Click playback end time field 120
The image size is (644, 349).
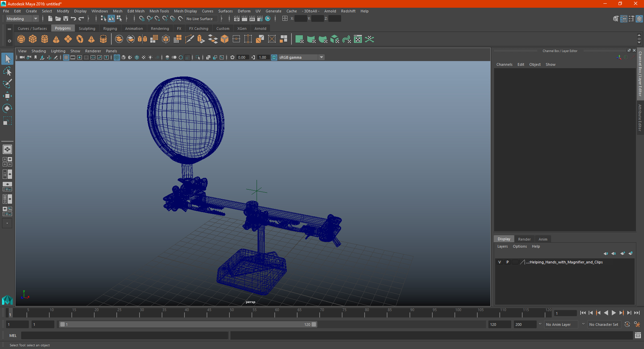pyautogui.click(x=499, y=325)
